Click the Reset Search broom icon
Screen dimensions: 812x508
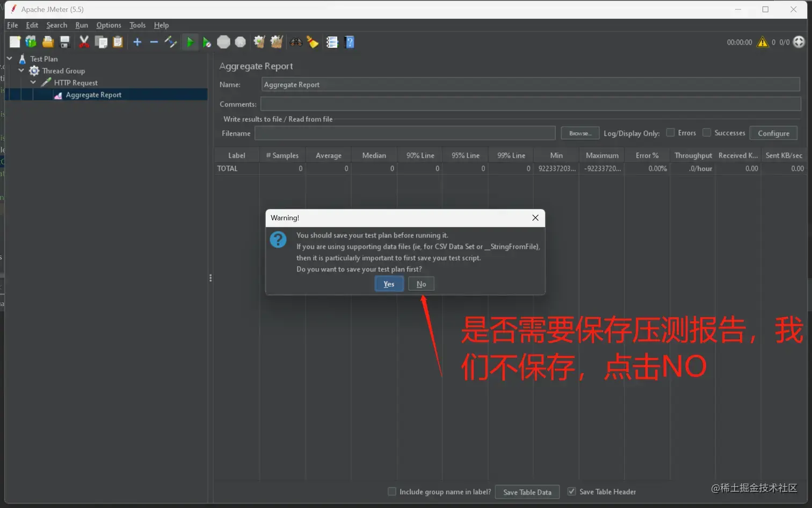point(313,42)
